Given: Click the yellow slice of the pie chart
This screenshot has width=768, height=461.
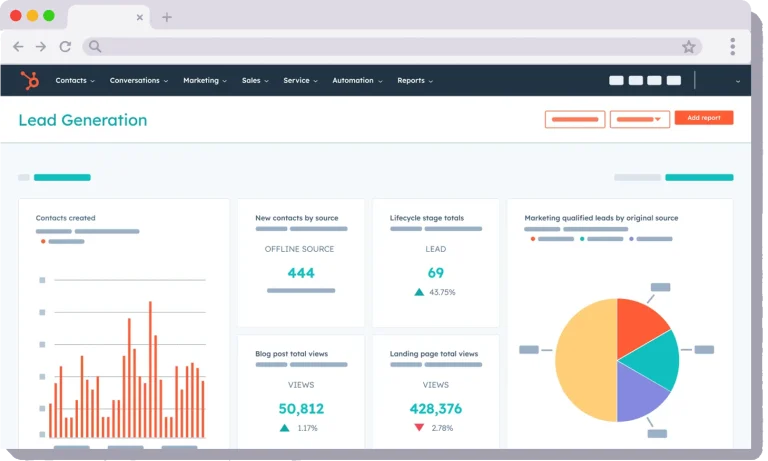Looking at the screenshot, I should coord(586,360).
